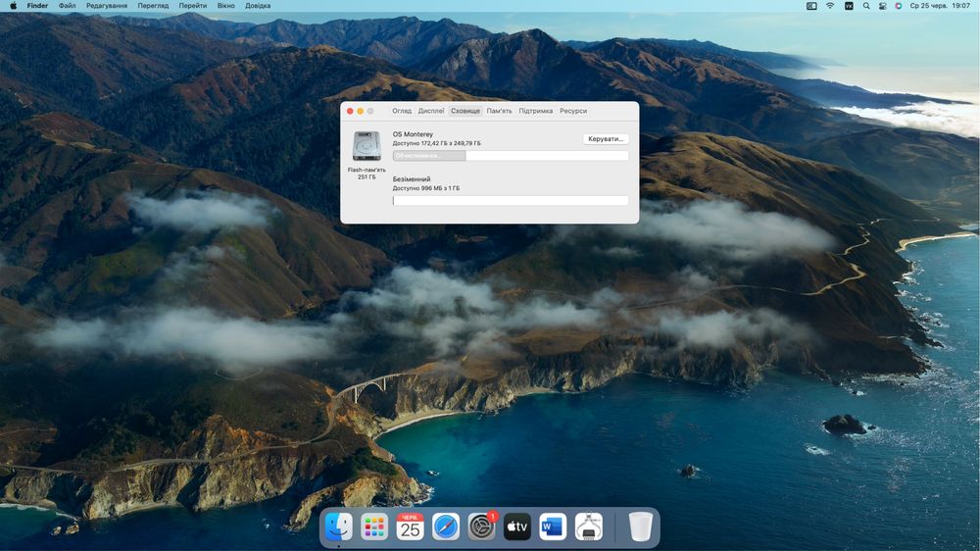Click the Flash-пам'ять 251 ГБ label
The height and width of the screenshot is (551, 980).
pyautogui.click(x=367, y=174)
